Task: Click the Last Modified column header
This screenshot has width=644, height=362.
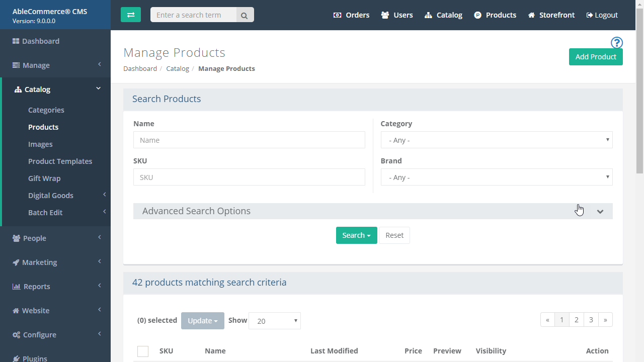Action: 334,351
